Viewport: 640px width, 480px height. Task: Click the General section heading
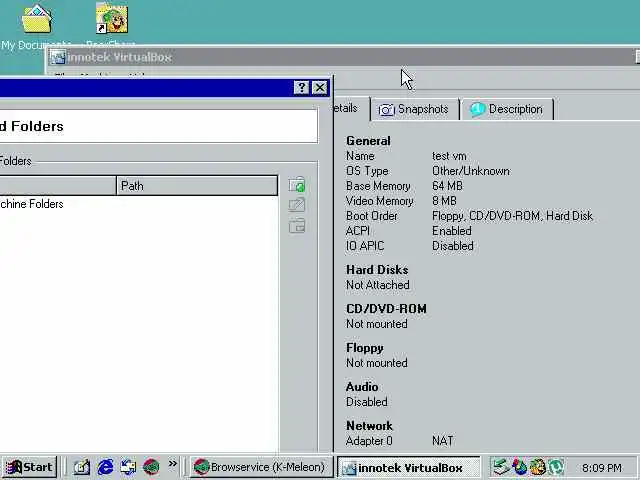pyautogui.click(x=368, y=141)
